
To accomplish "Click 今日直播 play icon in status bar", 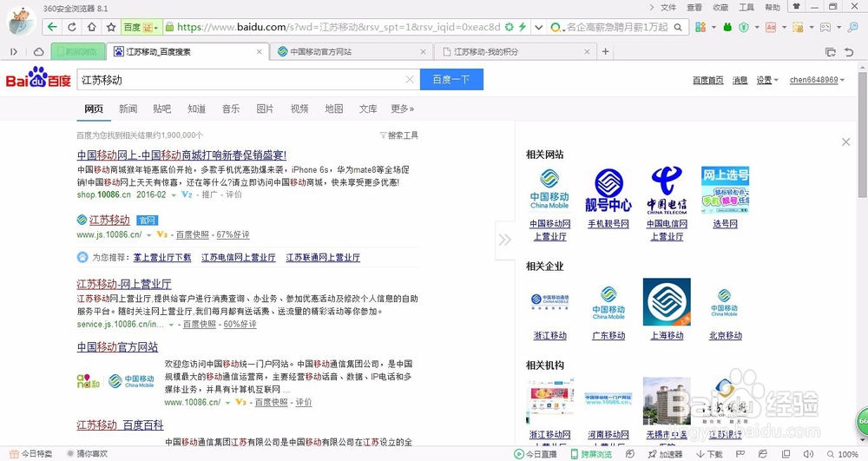I will pos(519,454).
